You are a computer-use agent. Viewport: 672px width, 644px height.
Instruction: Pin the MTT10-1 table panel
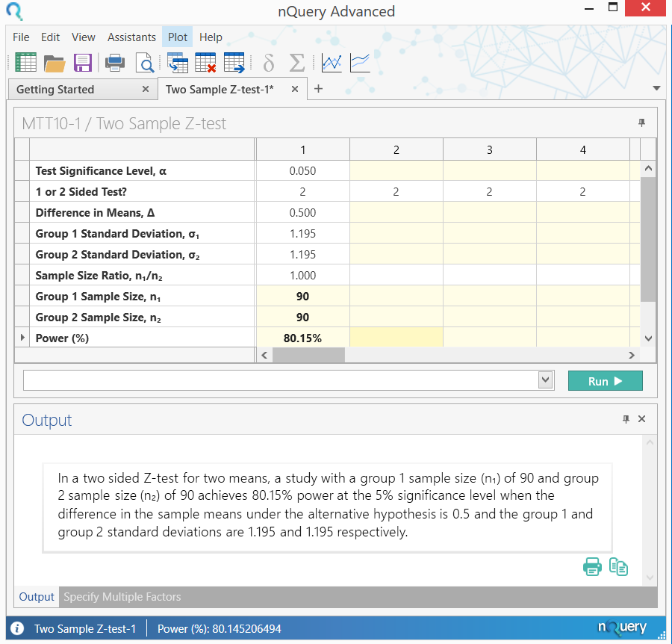(641, 122)
